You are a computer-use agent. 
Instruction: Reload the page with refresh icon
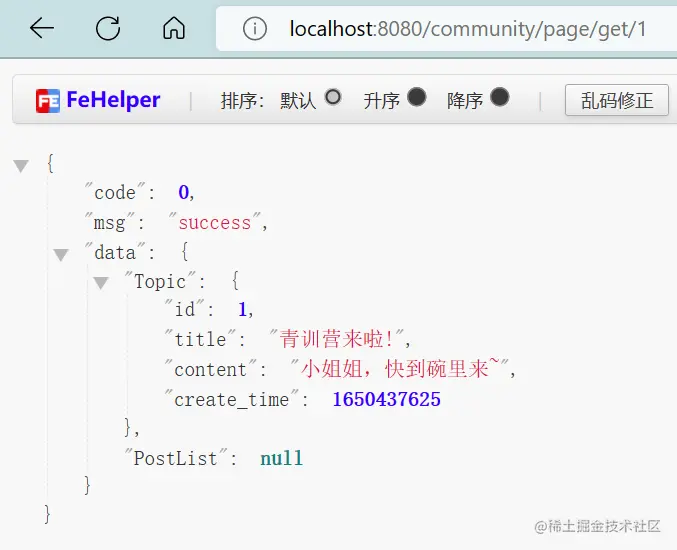108,28
